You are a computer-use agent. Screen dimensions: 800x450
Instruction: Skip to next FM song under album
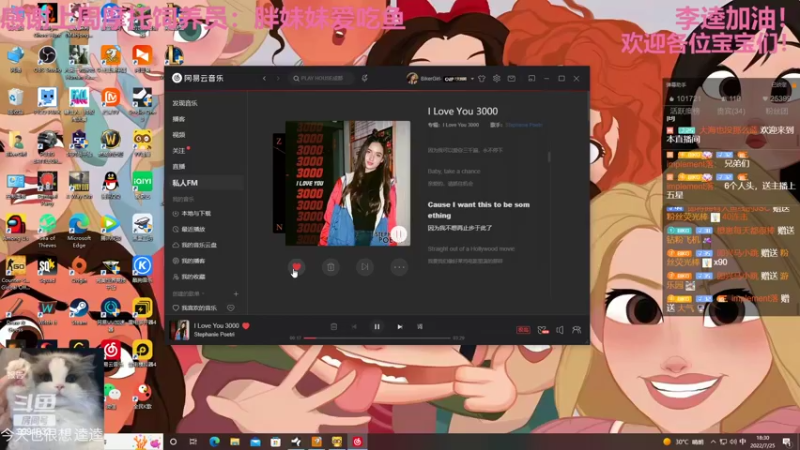[365, 267]
